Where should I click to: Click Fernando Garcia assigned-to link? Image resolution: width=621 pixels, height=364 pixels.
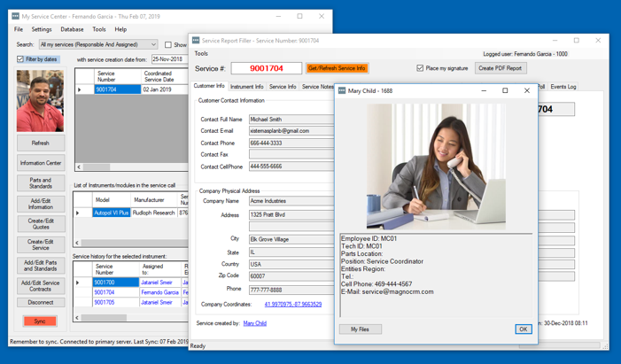click(x=160, y=292)
